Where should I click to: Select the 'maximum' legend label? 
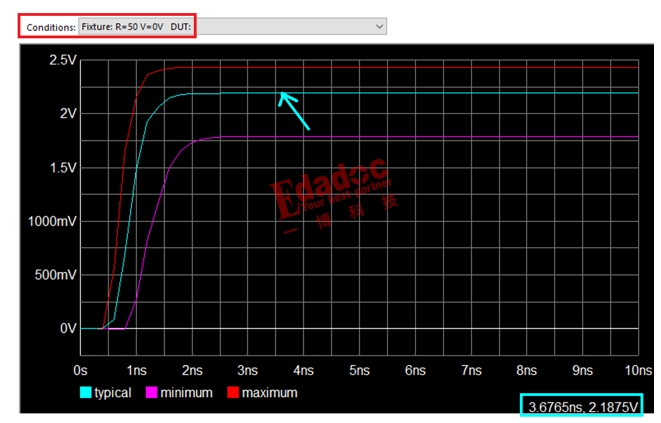point(269,393)
